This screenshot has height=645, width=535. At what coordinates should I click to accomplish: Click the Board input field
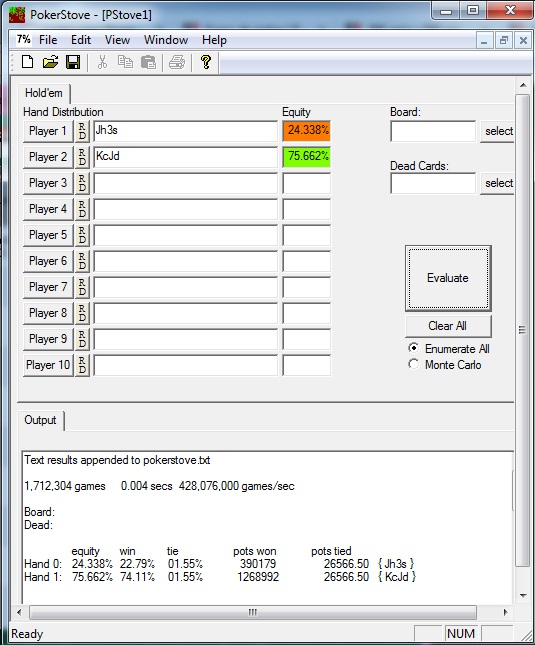point(433,131)
